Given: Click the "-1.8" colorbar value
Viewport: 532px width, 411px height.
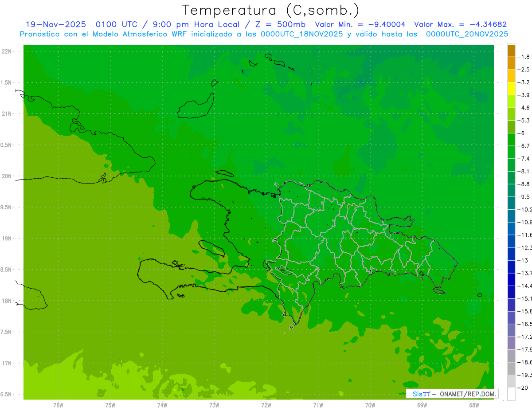Looking at the screenshot, I should click(x=524, y=57).
